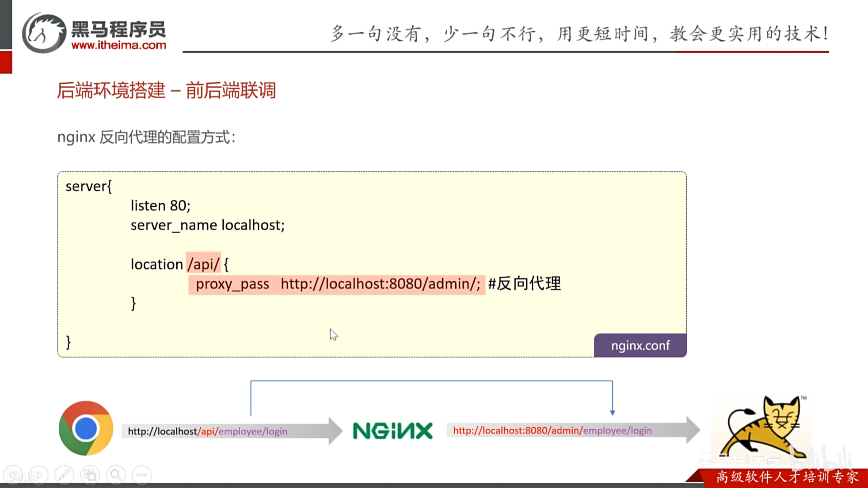
Task: Click the green NGINX logo
Action: (x=392, y=431)
